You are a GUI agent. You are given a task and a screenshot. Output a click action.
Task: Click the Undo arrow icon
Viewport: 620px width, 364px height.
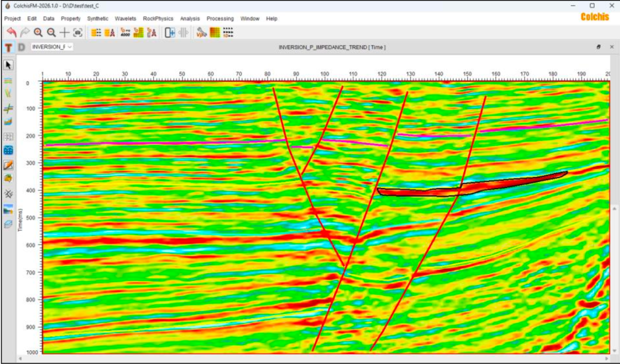pos(11,33)
